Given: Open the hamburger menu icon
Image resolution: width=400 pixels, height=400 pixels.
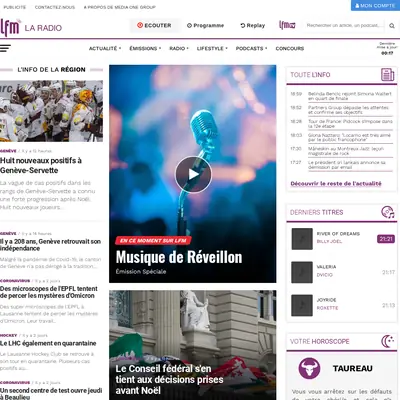Looking at the screenshot, I should click(x=5, y=48).
